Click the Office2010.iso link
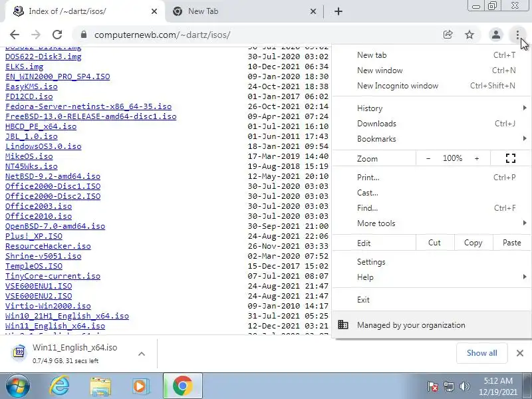Viewport: 532px width, 399px height. click(x=39, y=216)
